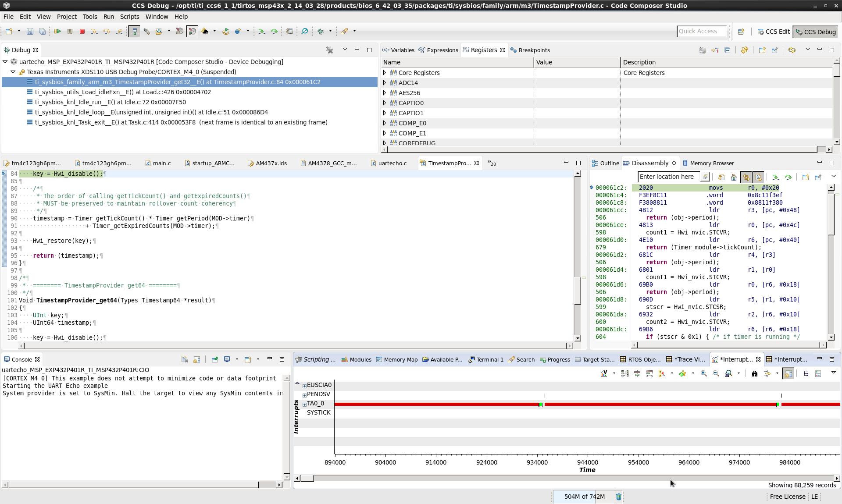The height and width of the screenshot is (504, 842).
Task: Click the Step Into toolbar icon
Action: click(x=94, y=31)
